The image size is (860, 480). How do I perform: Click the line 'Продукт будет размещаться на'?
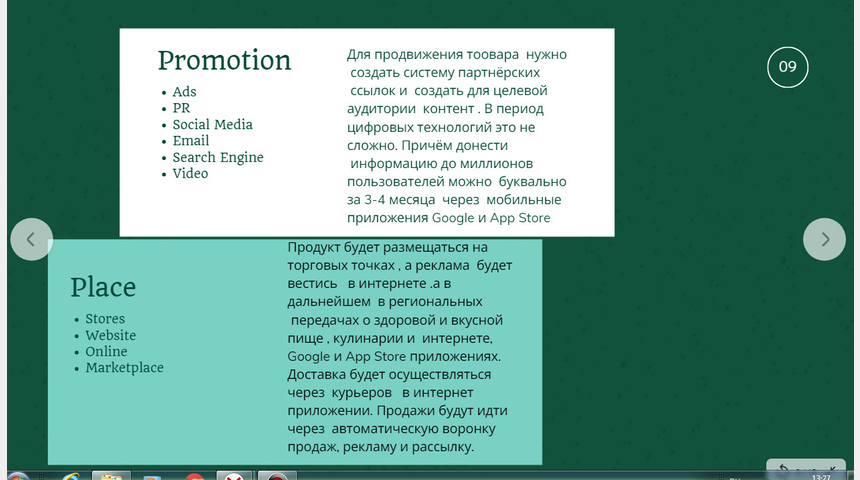(x=388, y=247)
